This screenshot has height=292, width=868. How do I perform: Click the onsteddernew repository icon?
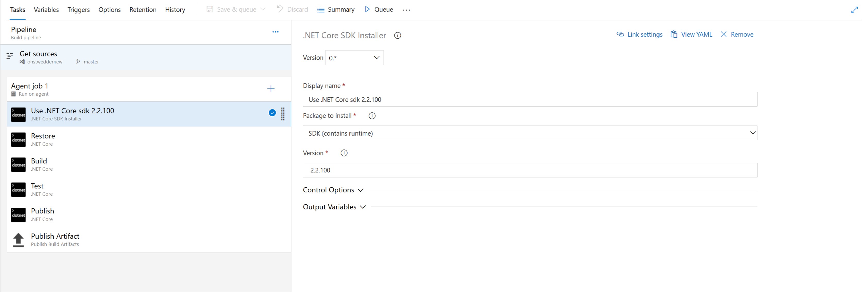22,62
